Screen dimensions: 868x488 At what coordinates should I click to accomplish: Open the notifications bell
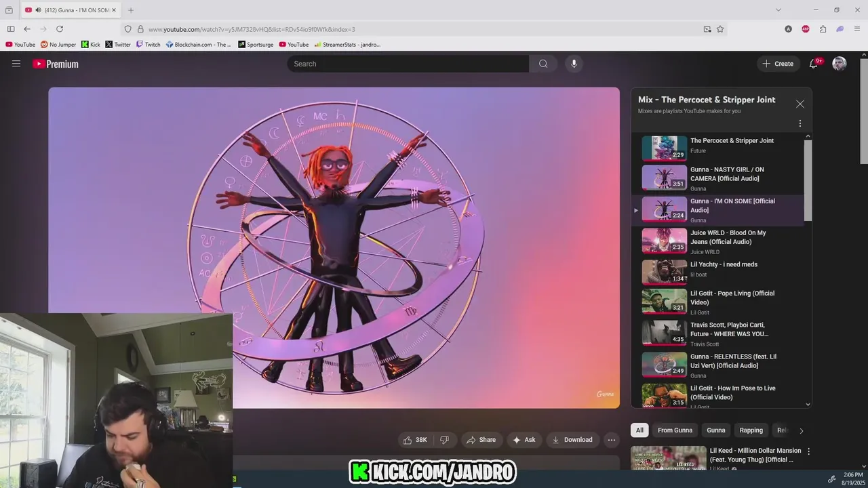pyautogui.click(x=813, y=64)
